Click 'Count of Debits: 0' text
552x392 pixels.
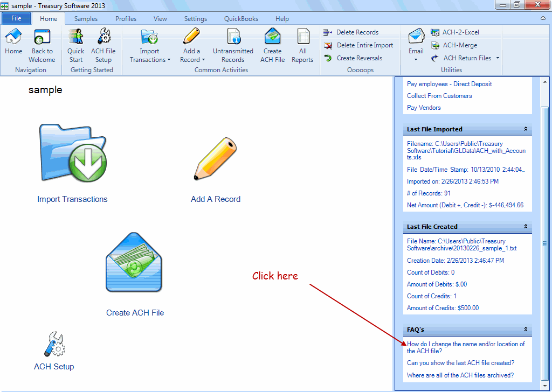click(x=431, y=272)
